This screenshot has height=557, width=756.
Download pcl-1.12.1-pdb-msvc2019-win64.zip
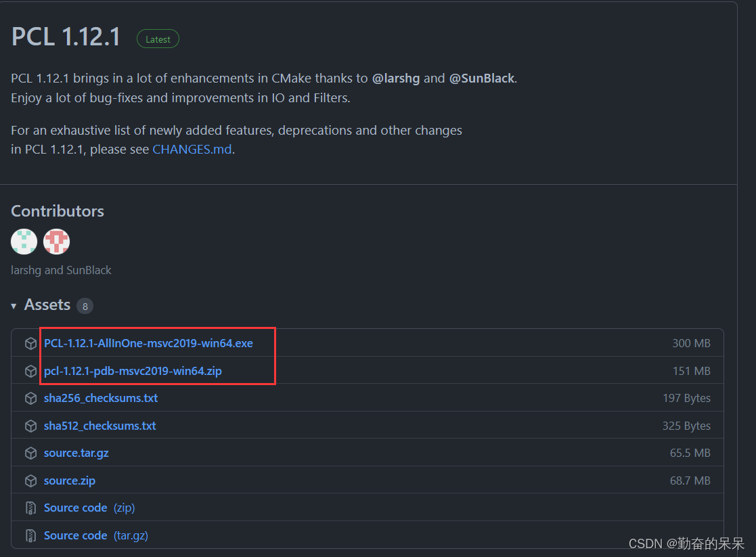point(133,371)
